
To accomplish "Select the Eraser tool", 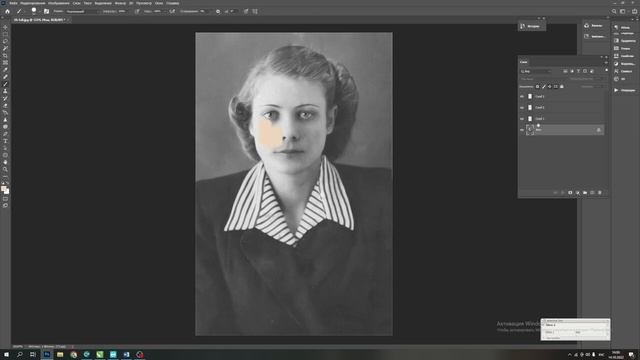I will (5, 105).
